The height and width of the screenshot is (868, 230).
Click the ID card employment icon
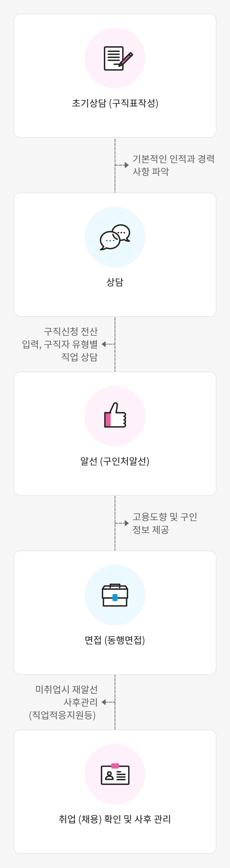click(x=115, y=774)
